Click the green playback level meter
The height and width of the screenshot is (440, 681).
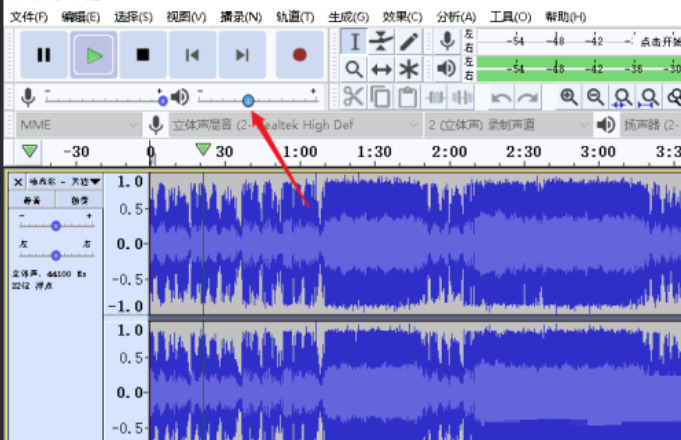pyautogui.click(x=579, y=69)
